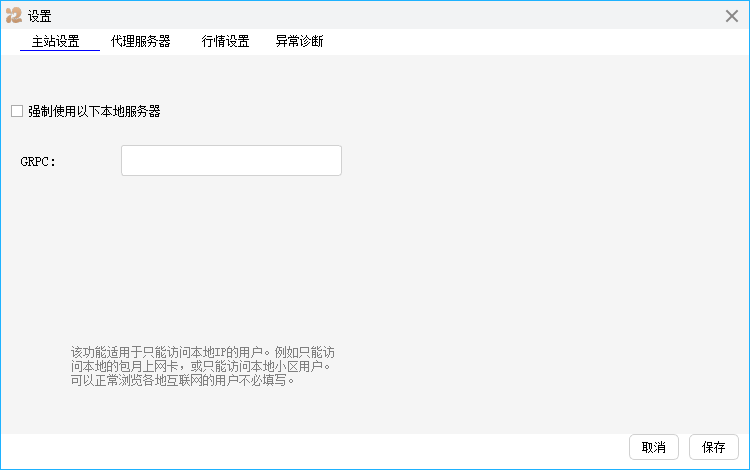Click the app logo icon in title bar

(x=14, y=15)
